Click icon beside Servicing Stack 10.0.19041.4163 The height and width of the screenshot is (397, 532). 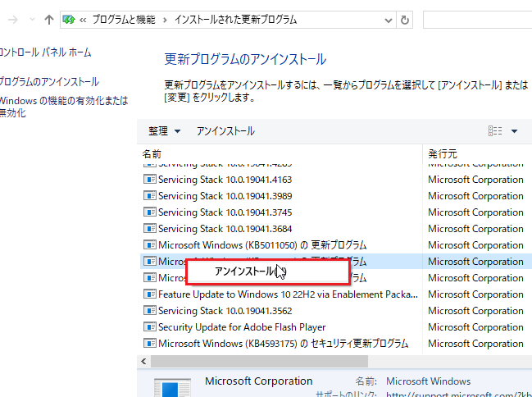[x=149, y=180]
